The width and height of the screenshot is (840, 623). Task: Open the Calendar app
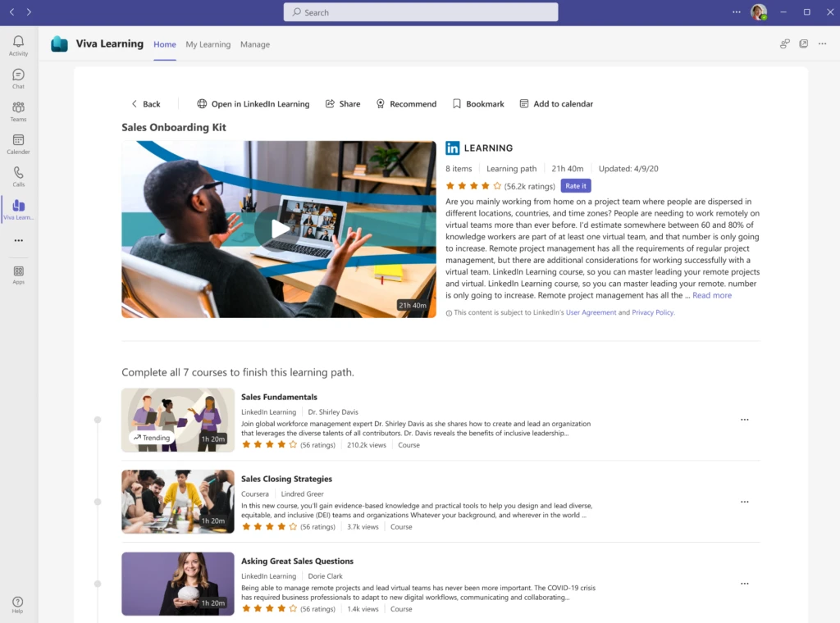tap(18, 143)
